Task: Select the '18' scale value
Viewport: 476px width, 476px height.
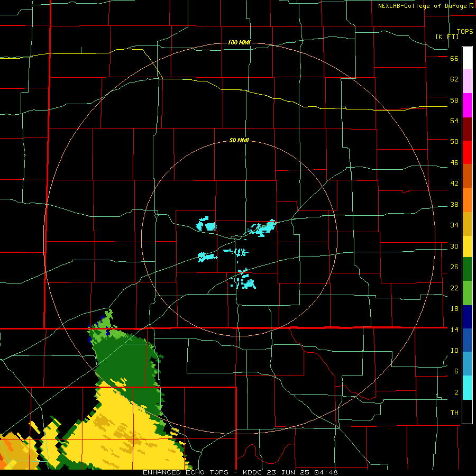Action: [454, 309]
